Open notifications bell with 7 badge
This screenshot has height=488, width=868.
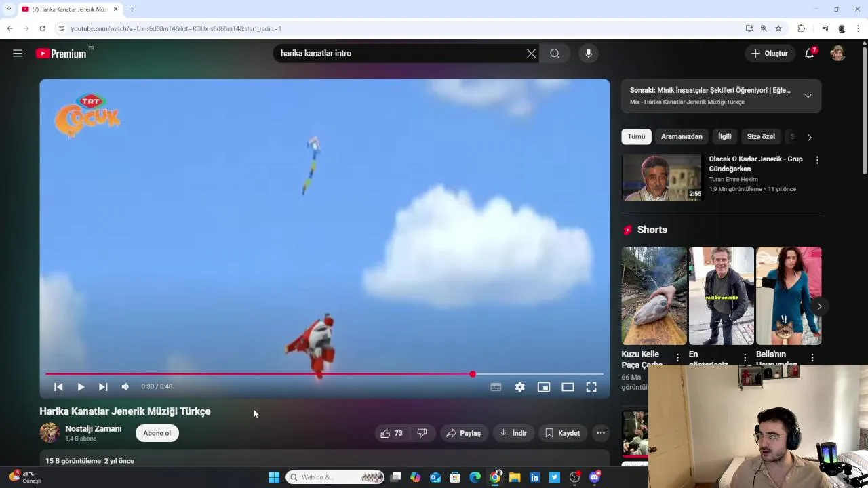[810, 53]
